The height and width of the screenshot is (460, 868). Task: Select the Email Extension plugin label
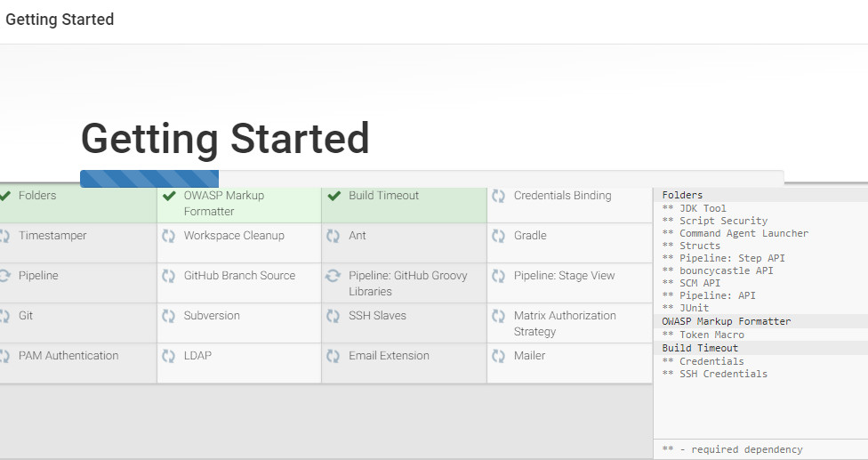pyautogui.click(x=389, y=355)
